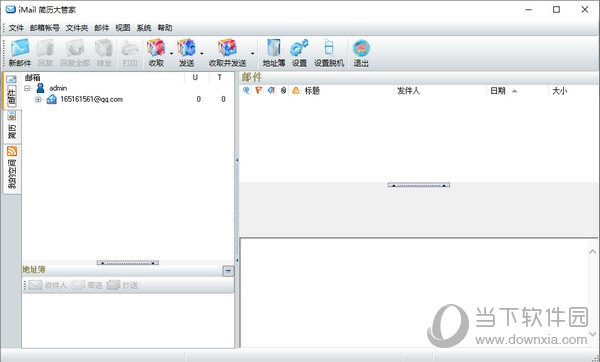Compose a new mail with 新邮件 icon

pyautogui.click(x=20, y=53)
